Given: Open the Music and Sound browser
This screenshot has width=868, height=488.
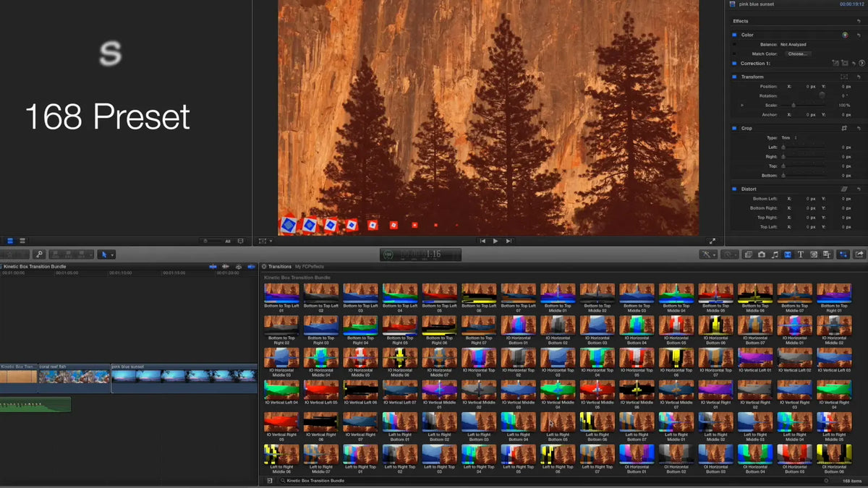Looking at the screenshot, I should point(775,254).
